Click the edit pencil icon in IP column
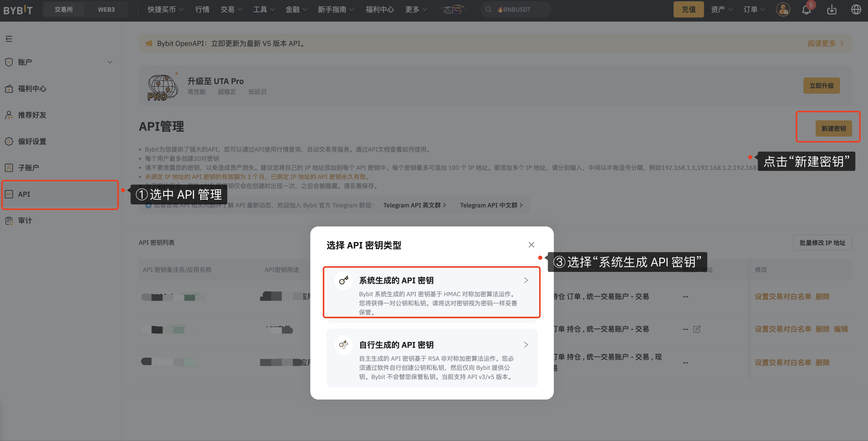Viewport: 868px width, 441px height. pyautogui.click(x=697, y=329)
